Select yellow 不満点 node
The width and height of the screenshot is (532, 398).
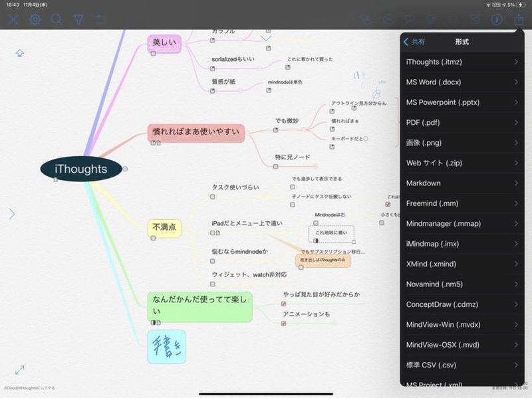pyautogui.click(x=164, y=227)
